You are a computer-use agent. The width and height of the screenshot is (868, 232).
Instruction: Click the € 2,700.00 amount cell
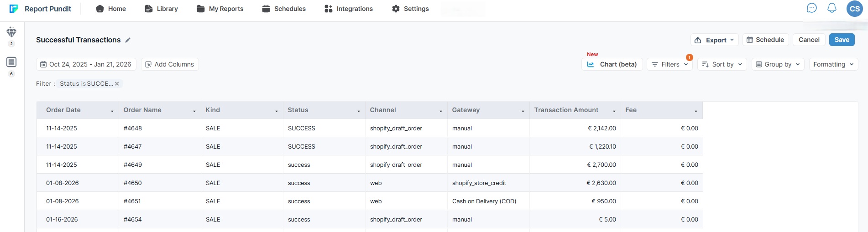pyautogui.click(x=575, y=165)
